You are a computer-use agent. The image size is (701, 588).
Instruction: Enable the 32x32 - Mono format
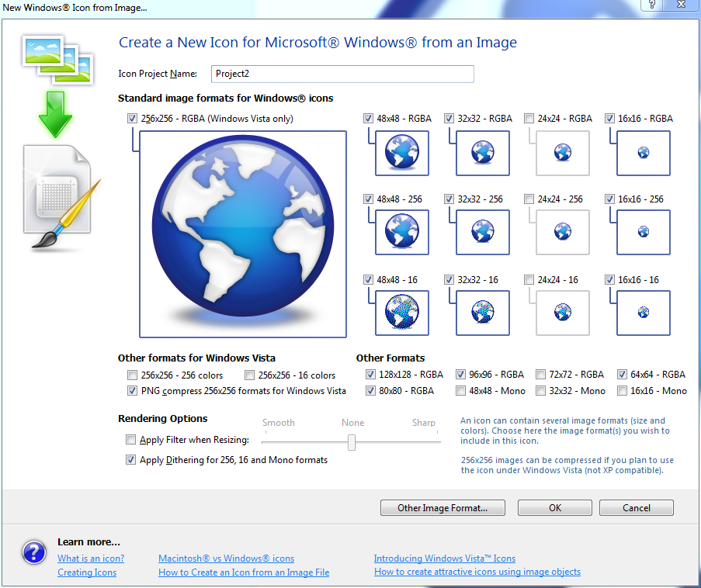(540, 390)
